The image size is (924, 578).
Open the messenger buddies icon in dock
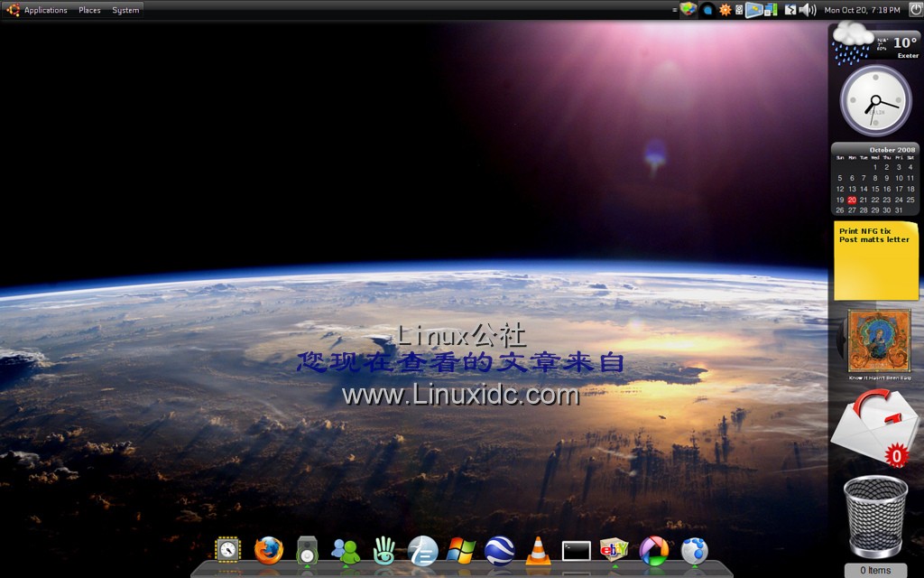pos(346,552)
